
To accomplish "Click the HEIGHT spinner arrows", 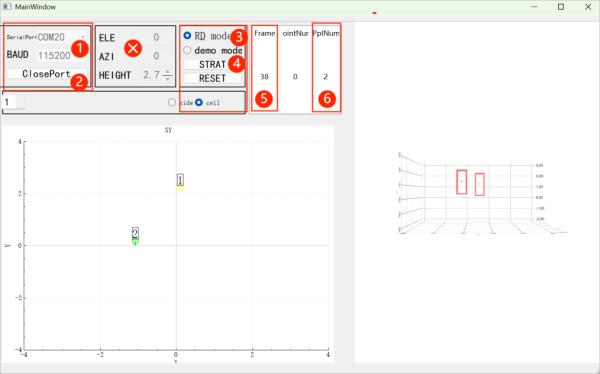I will tap(168, 75).
